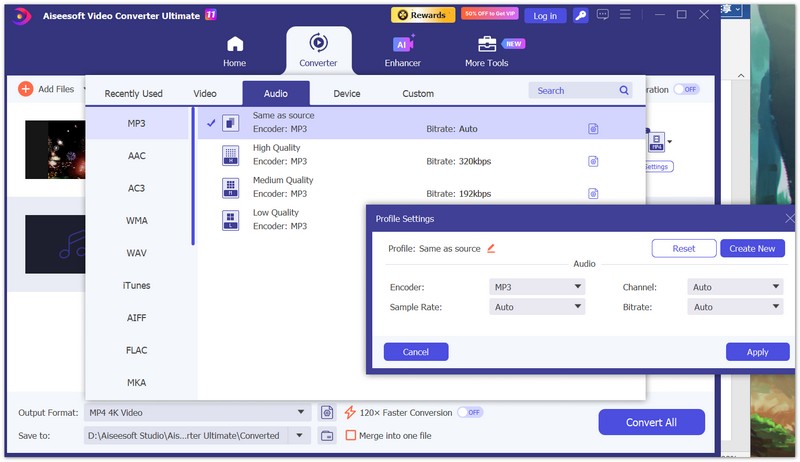The image size is (800, 462).
Task: Switch to the Converter tab
Action: pyautogui.click(x=318, y=51)
